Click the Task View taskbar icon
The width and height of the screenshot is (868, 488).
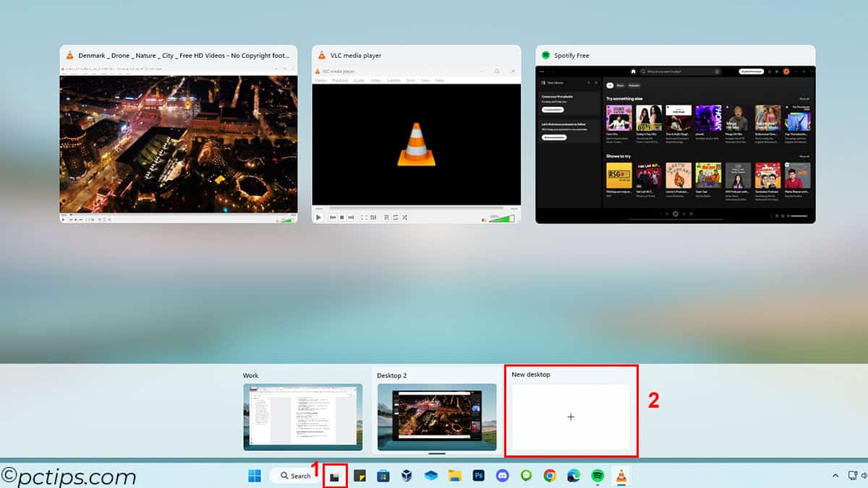[335, 476]
